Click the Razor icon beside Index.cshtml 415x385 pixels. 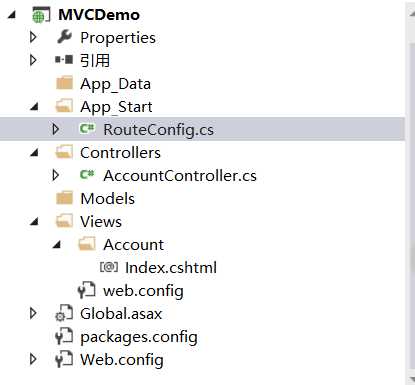(x=109, y=267)
